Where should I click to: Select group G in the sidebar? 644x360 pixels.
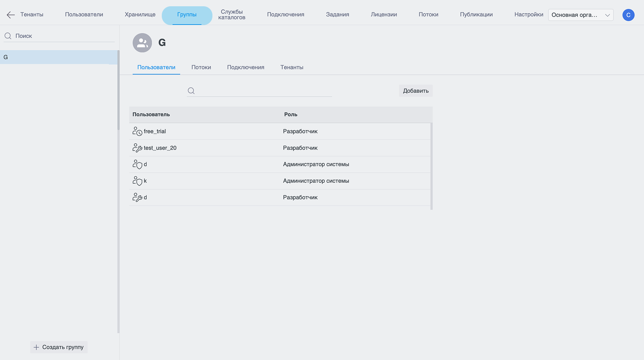tap(58, 57)
